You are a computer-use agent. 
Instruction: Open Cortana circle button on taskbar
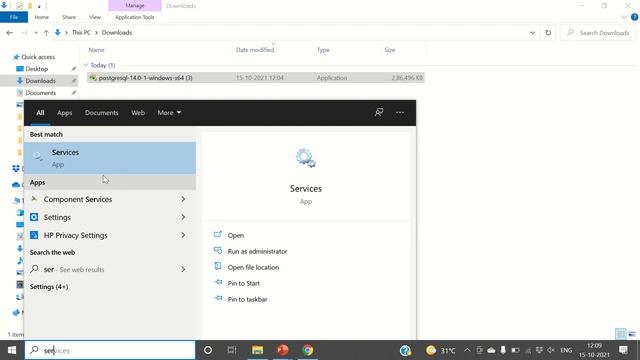[x=208, y=350]
